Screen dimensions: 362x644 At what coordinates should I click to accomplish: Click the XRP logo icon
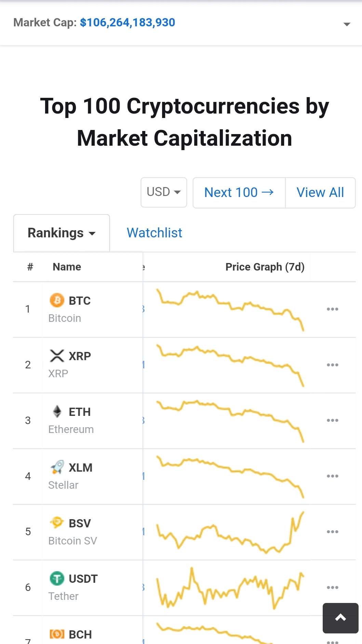click(x=57, y=356)
